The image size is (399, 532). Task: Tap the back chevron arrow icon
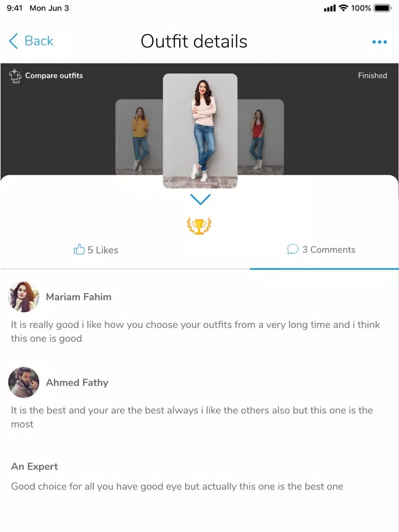[13, 41]
